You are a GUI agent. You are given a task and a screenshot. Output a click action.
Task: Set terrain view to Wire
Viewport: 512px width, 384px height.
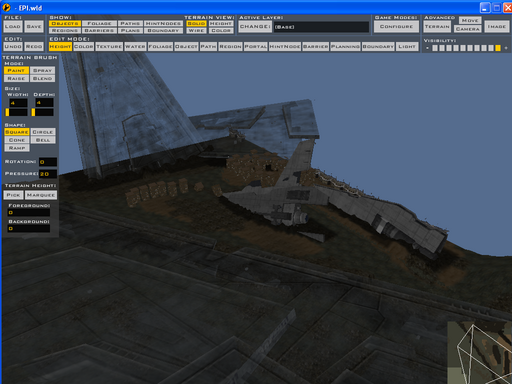[196, 31]
